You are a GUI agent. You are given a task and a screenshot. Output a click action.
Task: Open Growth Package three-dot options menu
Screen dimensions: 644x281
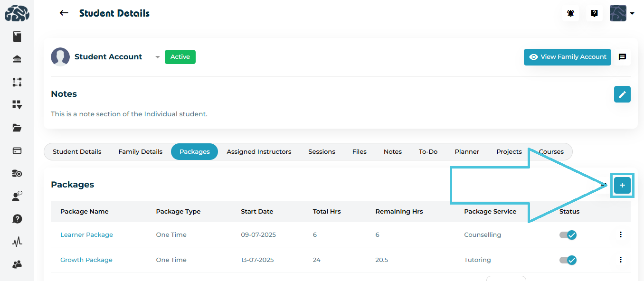(620, 260)
